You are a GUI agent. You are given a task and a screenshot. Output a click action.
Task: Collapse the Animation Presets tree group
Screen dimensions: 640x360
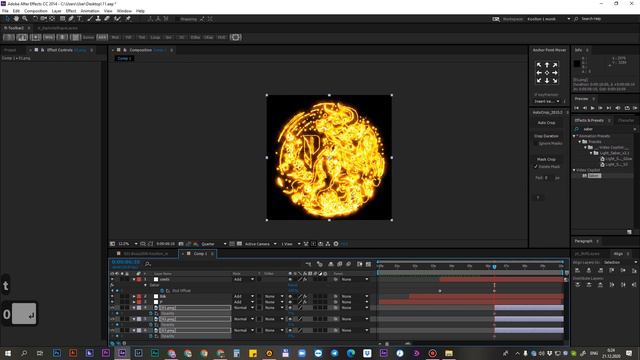574,136
